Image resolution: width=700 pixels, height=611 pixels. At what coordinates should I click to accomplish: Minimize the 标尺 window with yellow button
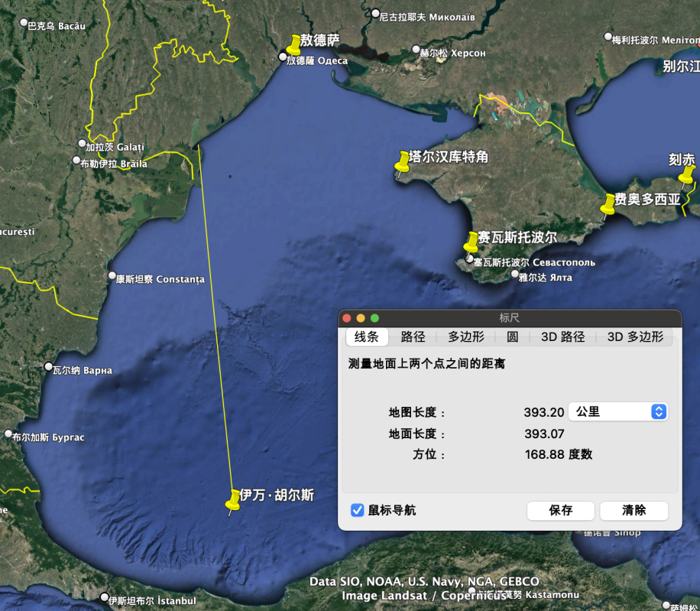pyautogui.click(x=361, y=318)
